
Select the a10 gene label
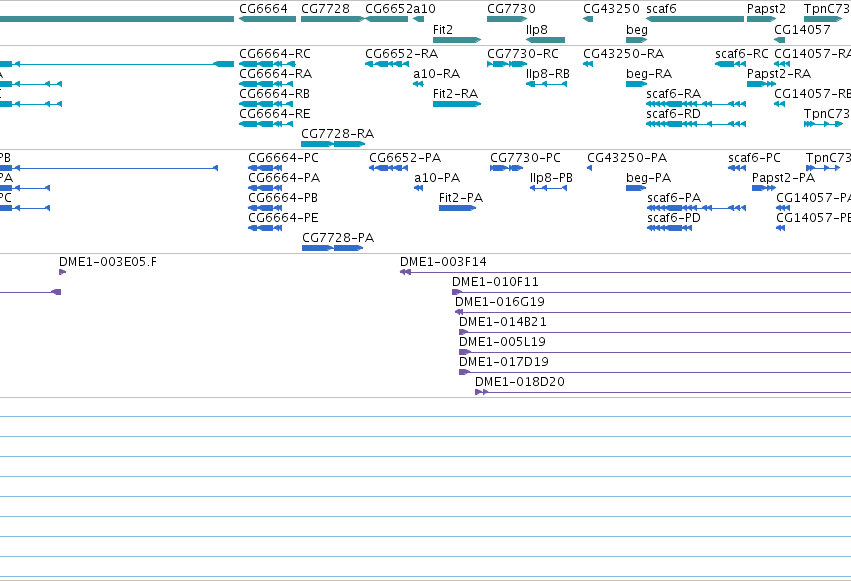pos(422,9)
